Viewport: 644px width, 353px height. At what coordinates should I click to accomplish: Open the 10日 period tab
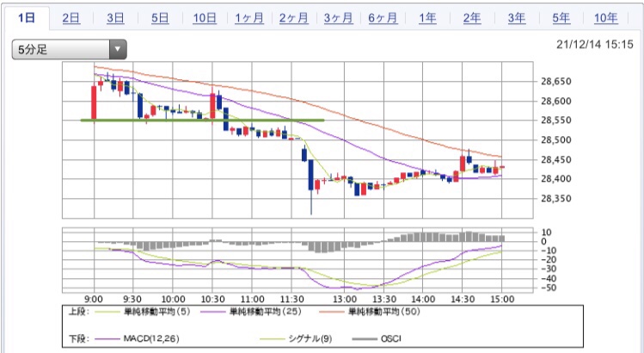(x=205, y=18)
